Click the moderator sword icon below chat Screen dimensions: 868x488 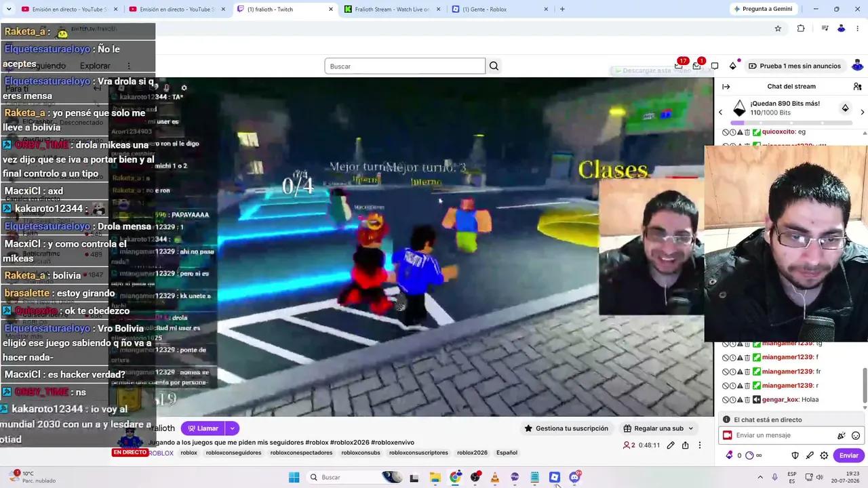[810, 455]
